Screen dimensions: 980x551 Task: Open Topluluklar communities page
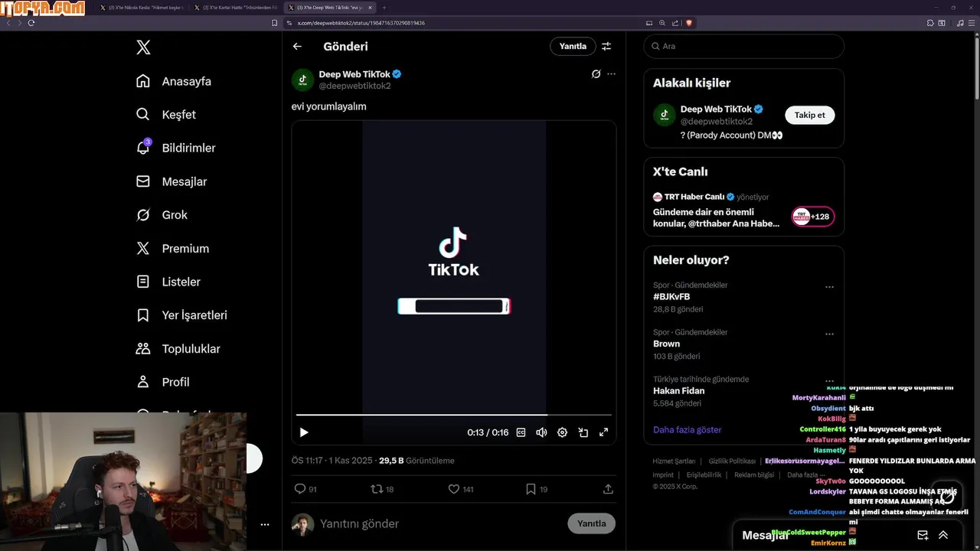tap(178, 349)
